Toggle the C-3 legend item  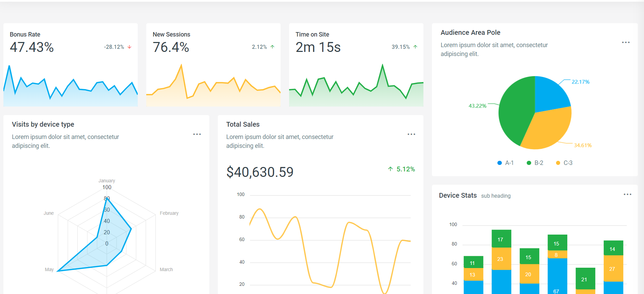tap(564, 163)
